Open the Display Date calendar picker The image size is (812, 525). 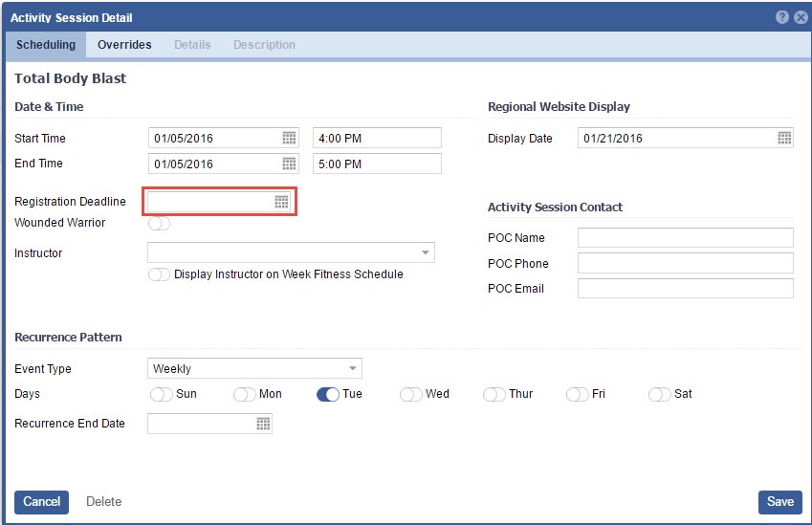pos(784,139)
